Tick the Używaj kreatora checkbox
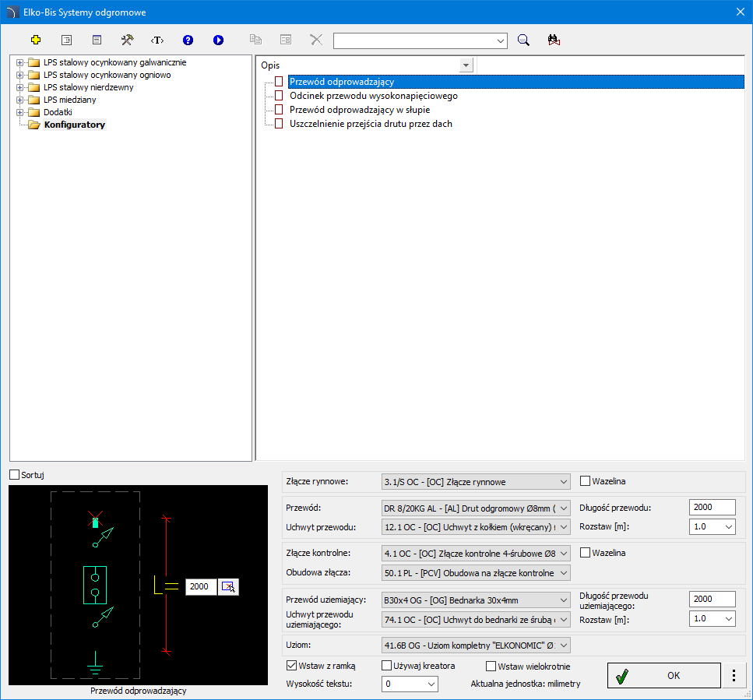 coord(387,666)
